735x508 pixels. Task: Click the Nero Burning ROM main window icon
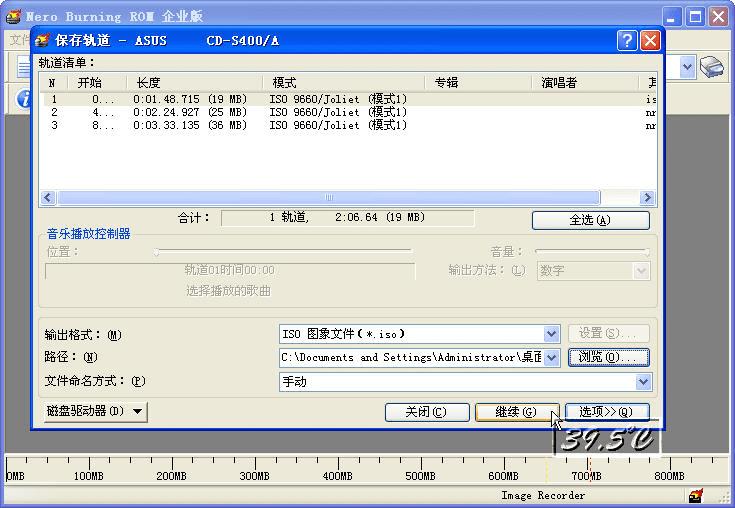tap(14, 17)
